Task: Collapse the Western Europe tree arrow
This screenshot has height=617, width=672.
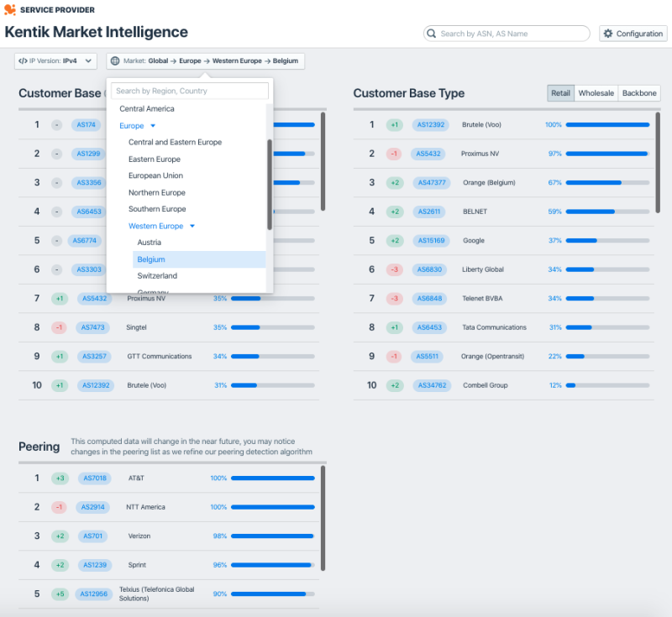Action: [x=192, y=226]
